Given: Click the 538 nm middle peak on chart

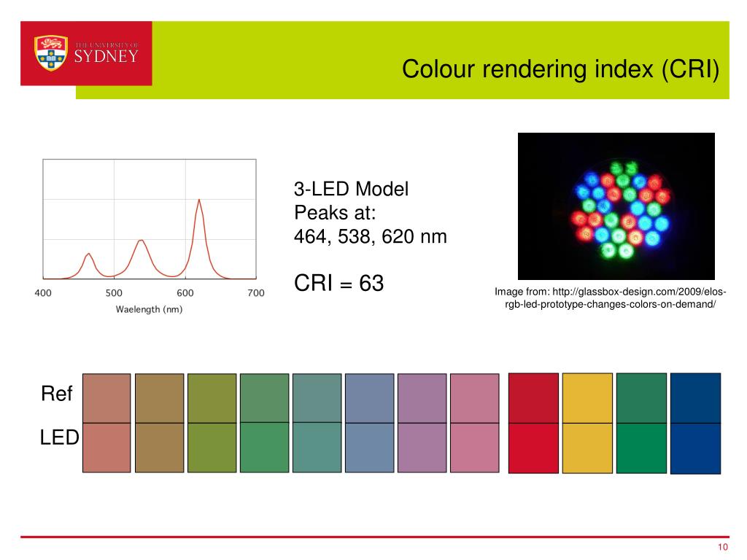Looking at the screenshot, I should 141,241.
